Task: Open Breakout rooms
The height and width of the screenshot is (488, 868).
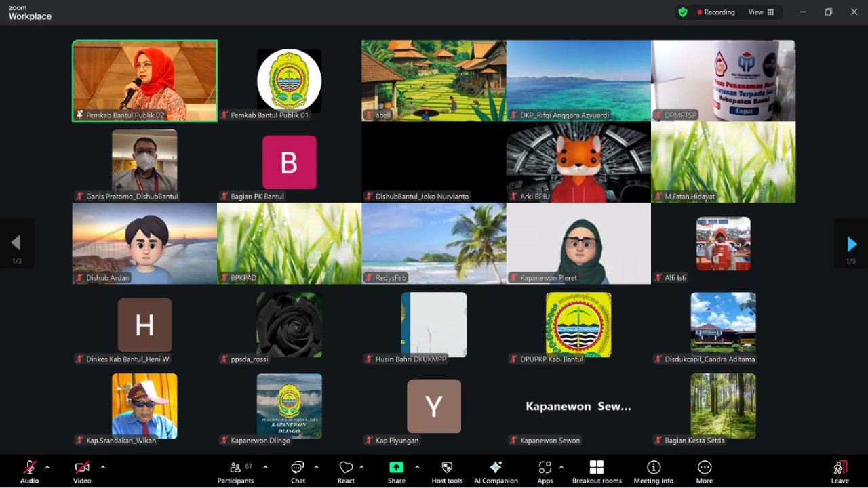Action: [x=597, y=471]
